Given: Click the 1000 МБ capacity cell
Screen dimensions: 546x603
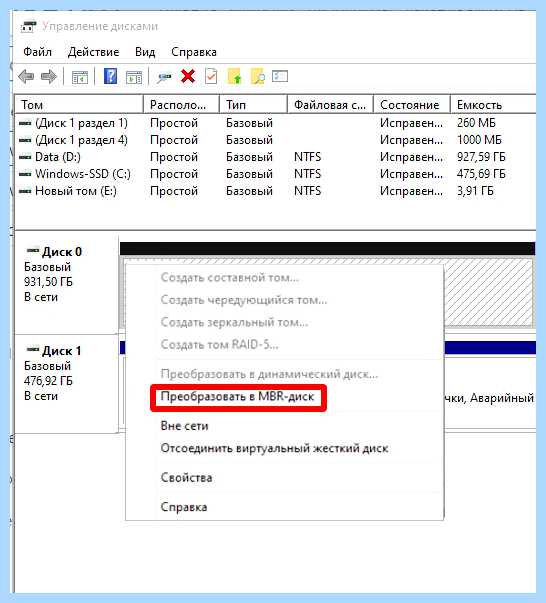Looking at the screenshot, I should (479, 140).
